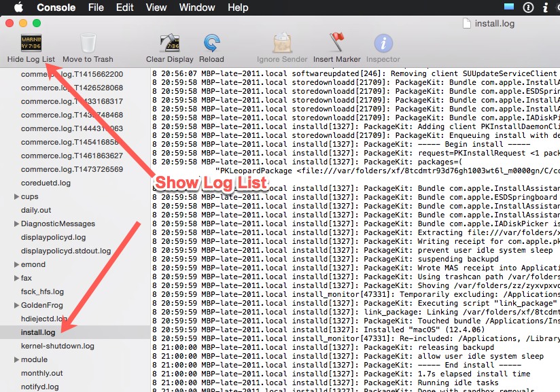The width and height of the screenshot is (560, 392).
Task: Select commerce.log.T1426528068 in the log list
Action: (72, 88)
